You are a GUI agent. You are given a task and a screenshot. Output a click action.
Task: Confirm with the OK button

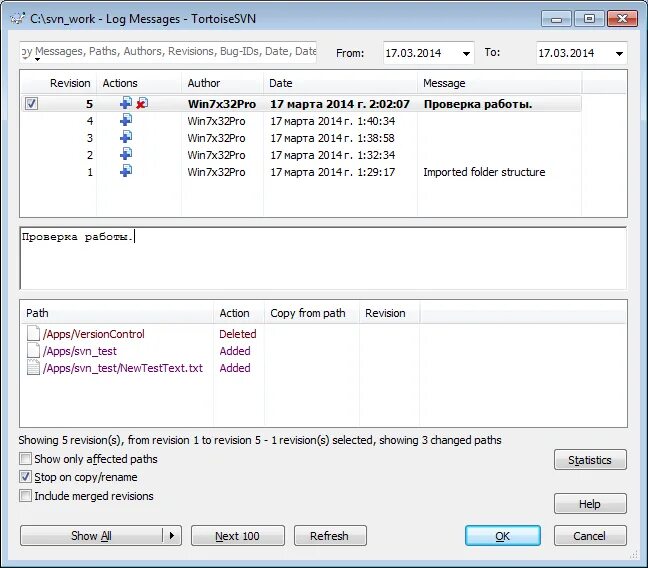click(x=503, y=536)
